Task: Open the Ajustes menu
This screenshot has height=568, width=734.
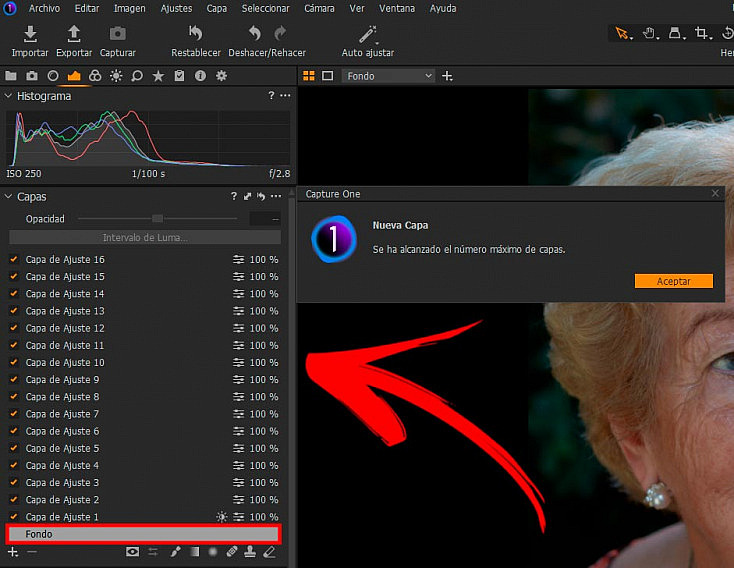Action: 176,8
